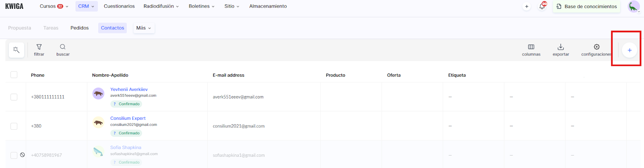Open the filtrar funnel icon
The image size is (644, 168).
(x=39, y=47)
